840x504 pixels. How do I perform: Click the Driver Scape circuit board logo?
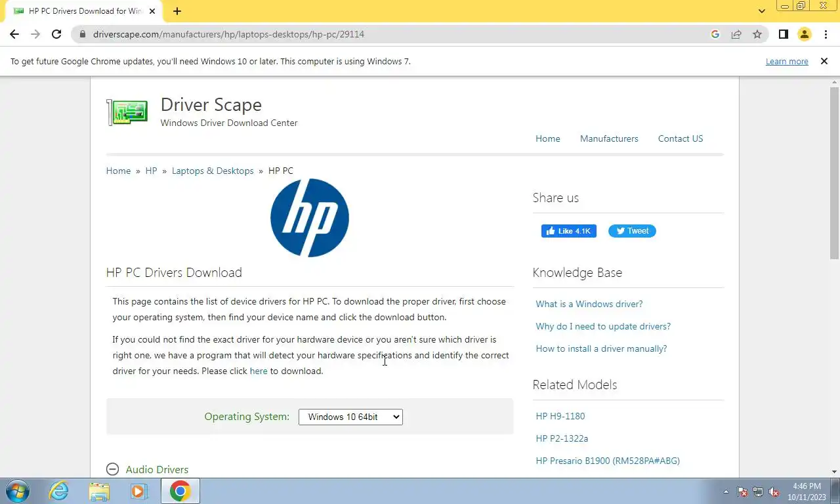tap(127, 112)
